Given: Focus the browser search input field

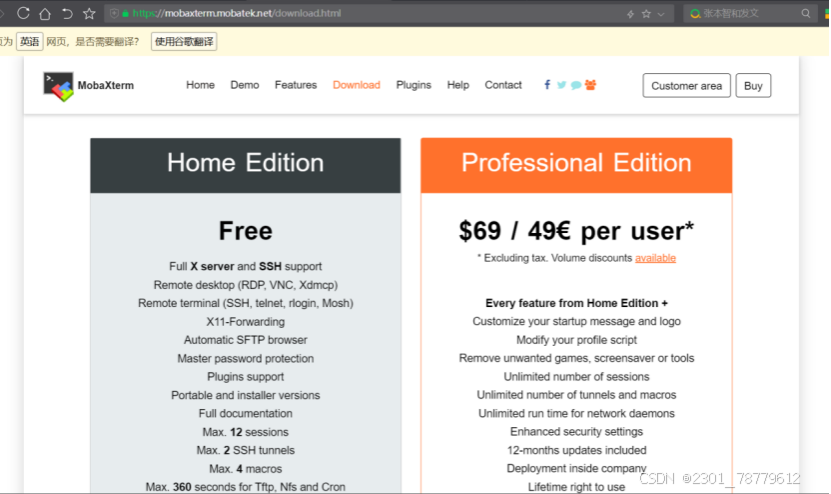Looking at the screenshot, I should [750, 14].
